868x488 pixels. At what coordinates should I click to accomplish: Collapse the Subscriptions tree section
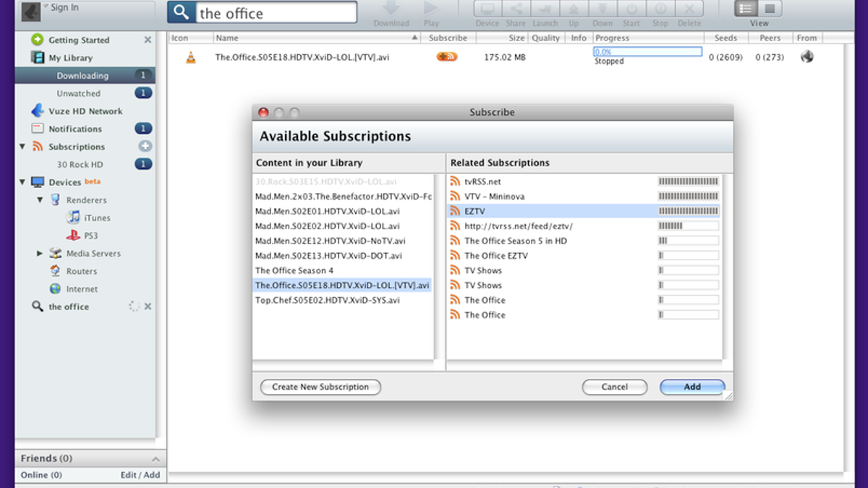coord(22,147)
